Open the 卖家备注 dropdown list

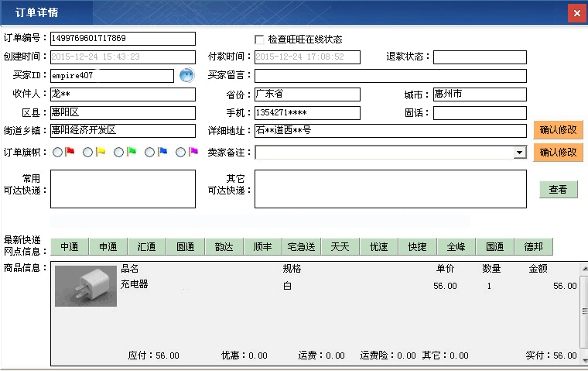point(520,153)
